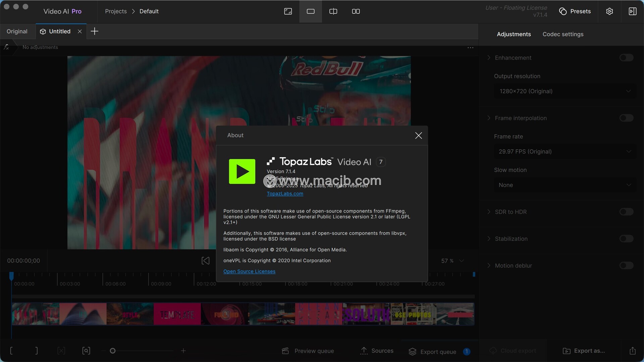Open the Frame rate dropdown
The height and width of the screenshot is (362, 644).
pos(565,152)
